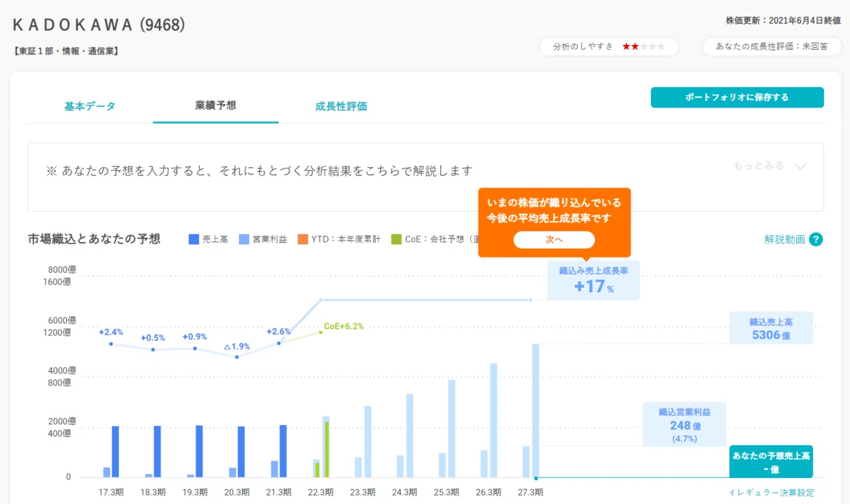Expand the もっとみる chevron
Screen dimensions: 850x504
[x=800, y=167]
